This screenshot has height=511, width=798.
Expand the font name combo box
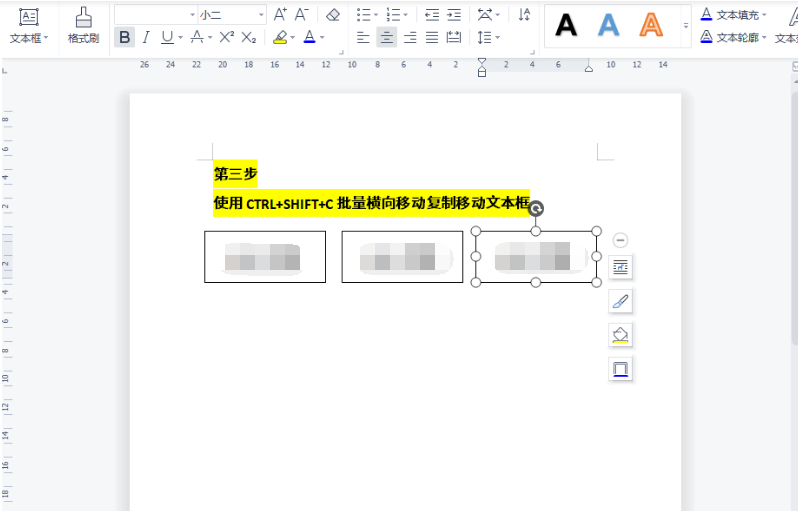pos(192,15)
